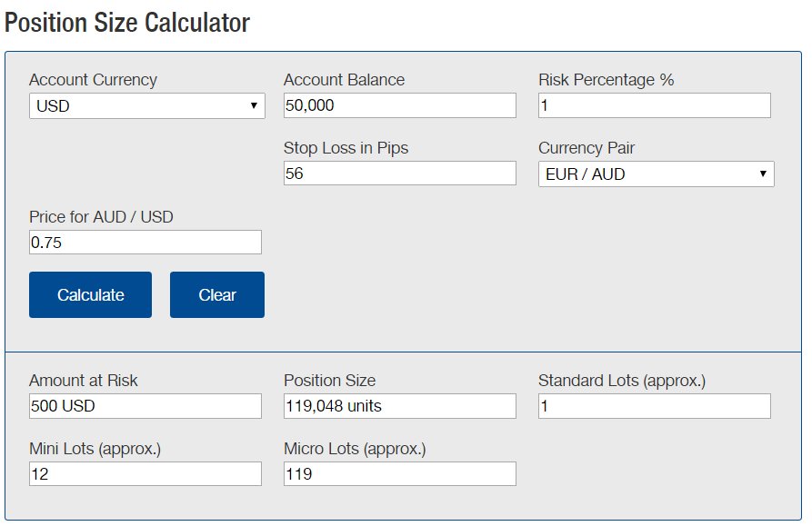Click the Stop Loss in Pips field
812x526 pixels.
[x=400, y=174]
